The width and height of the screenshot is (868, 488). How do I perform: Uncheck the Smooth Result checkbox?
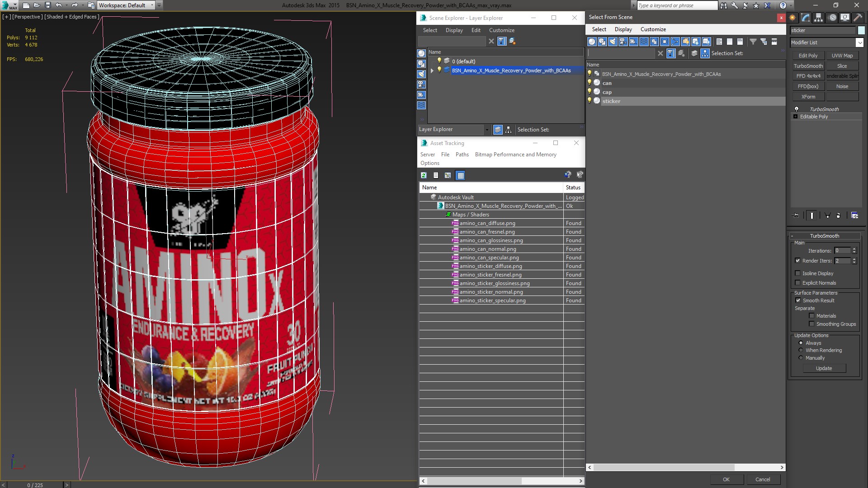coord(798,300)
